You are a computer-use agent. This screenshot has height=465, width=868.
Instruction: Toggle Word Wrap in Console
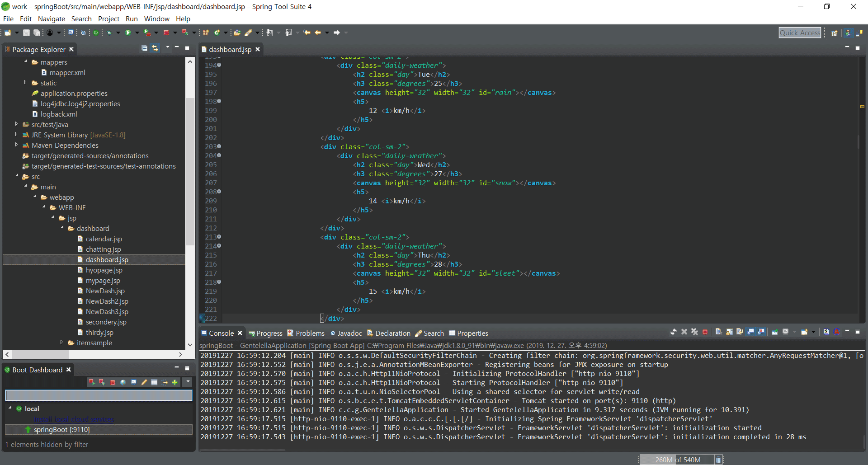tap(740, 332)
